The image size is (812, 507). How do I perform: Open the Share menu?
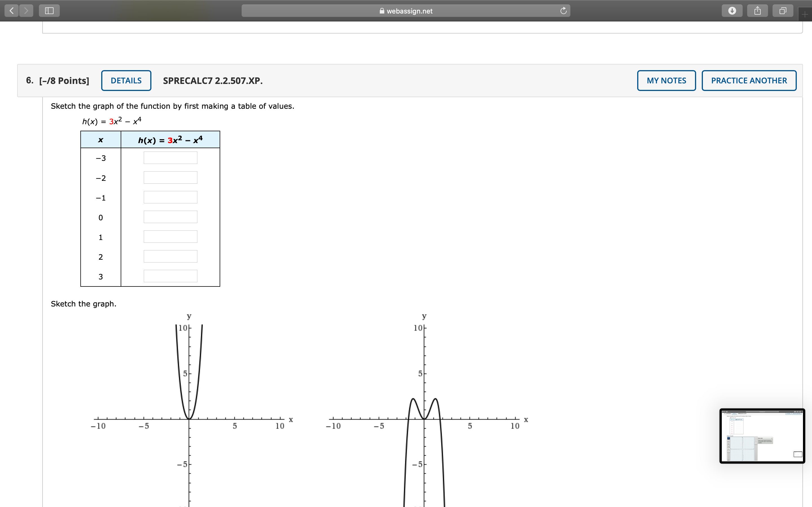tap(757, 11)
